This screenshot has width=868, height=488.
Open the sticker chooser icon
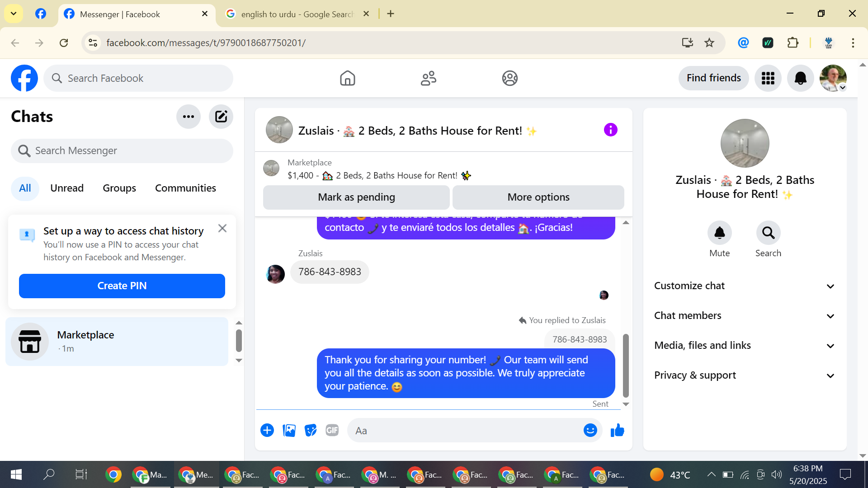click(311, 431)
